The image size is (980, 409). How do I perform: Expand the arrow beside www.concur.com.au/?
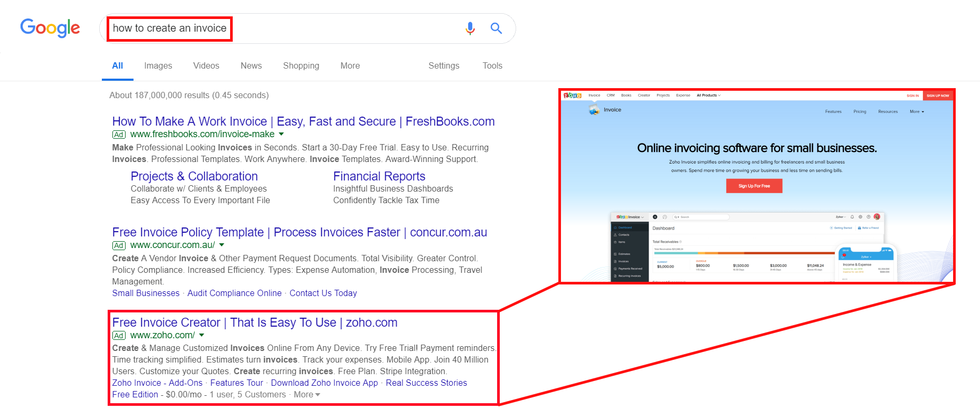click(x=222, y=245)
